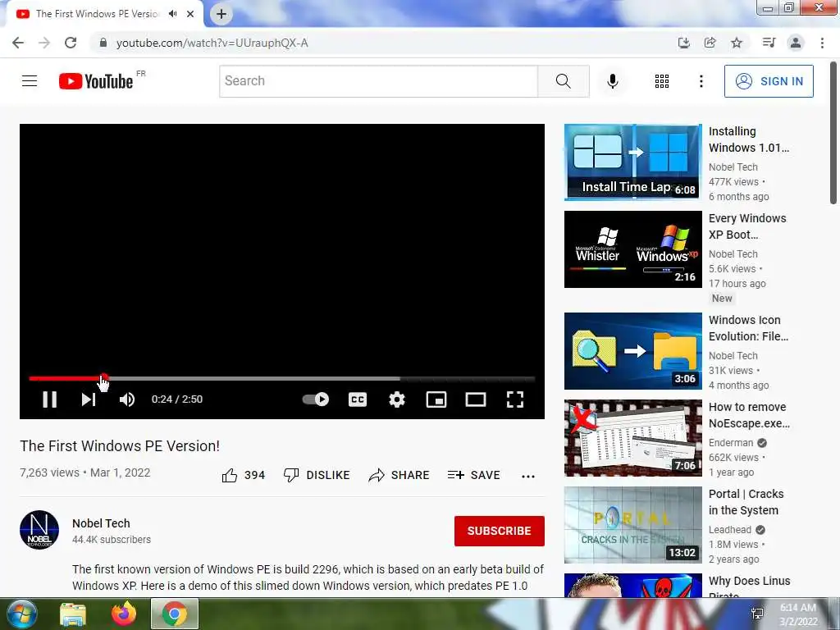840x630 pixels.
Task: Click the DISLIKE thumbs down button
Action: (317, 475)
